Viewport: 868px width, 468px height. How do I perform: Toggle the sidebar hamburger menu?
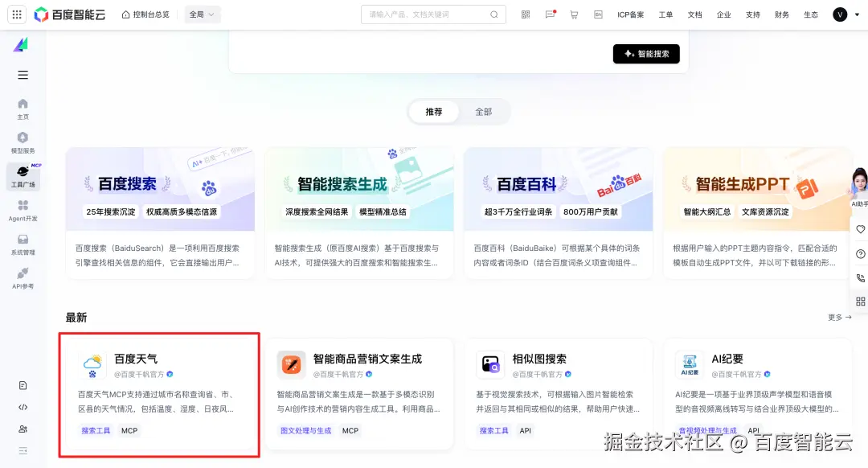23,75
